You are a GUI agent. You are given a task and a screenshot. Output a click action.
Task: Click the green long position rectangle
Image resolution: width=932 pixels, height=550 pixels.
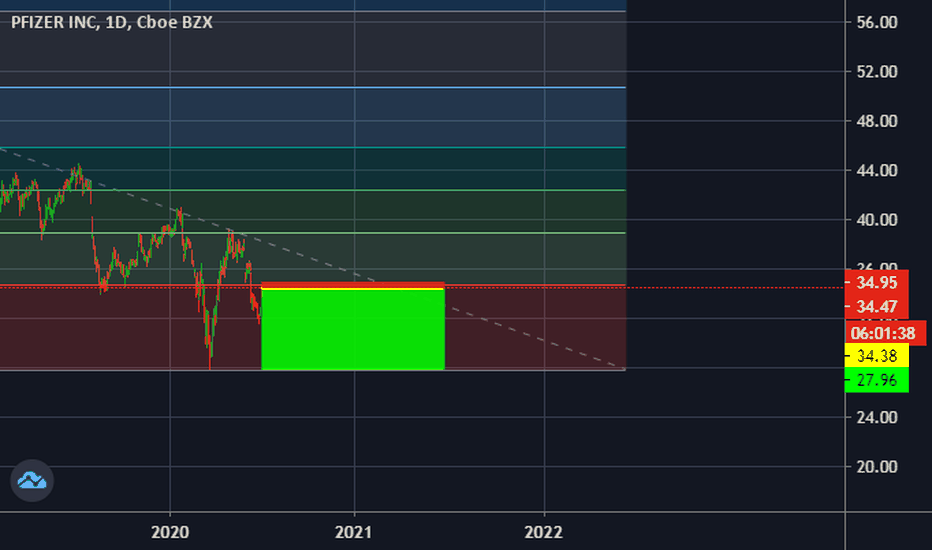353,330
